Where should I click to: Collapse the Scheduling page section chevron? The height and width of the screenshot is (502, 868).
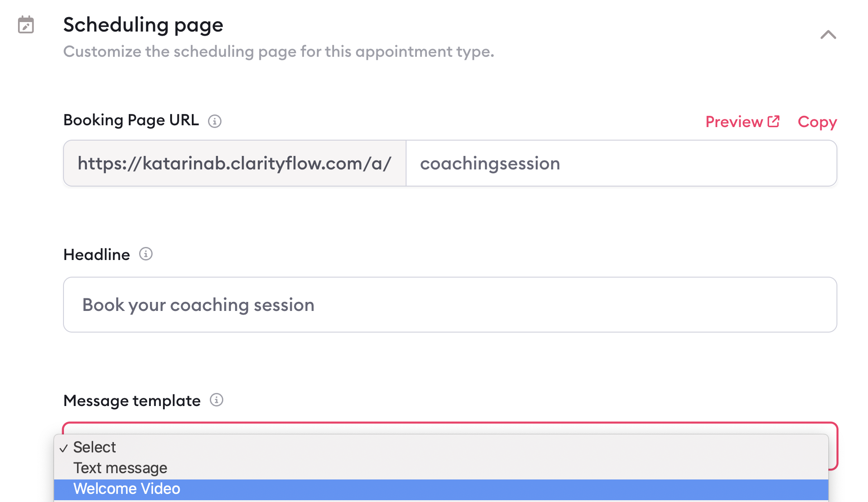click(828, 35)
